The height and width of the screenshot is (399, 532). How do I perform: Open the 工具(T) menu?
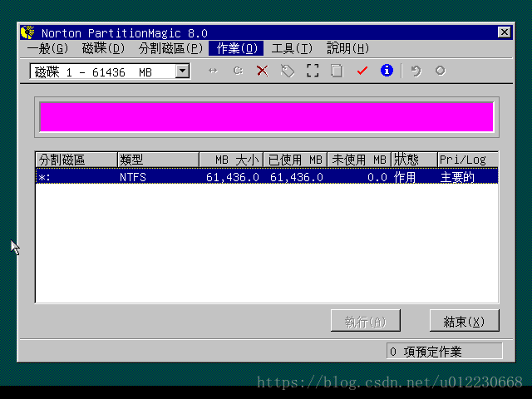point(292,48)
